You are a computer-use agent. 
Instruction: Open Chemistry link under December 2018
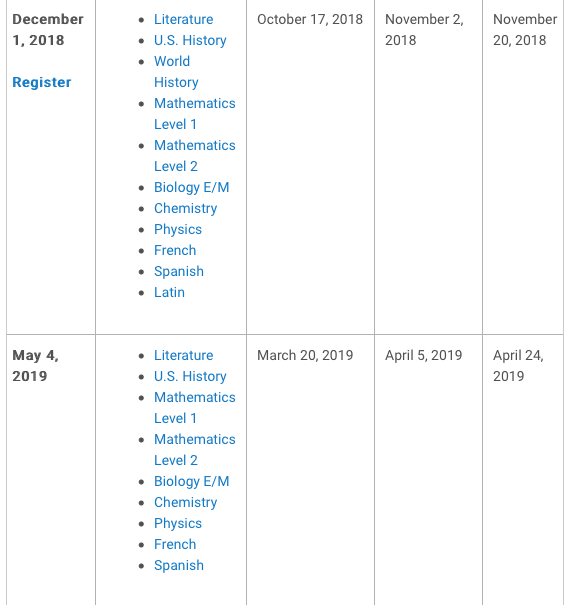point(186,208)
